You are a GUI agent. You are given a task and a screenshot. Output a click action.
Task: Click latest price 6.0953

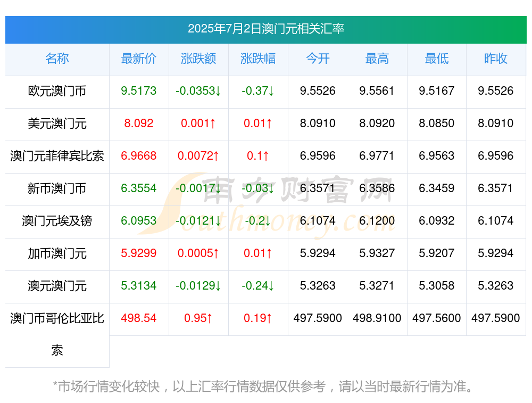[x=139, y=221]
